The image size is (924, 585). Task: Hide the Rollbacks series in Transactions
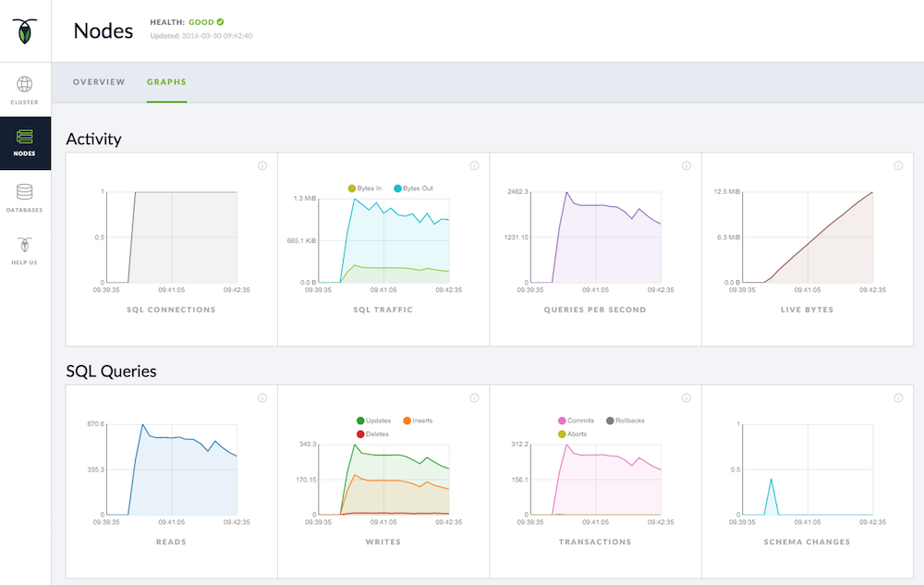tap(611, 420)
